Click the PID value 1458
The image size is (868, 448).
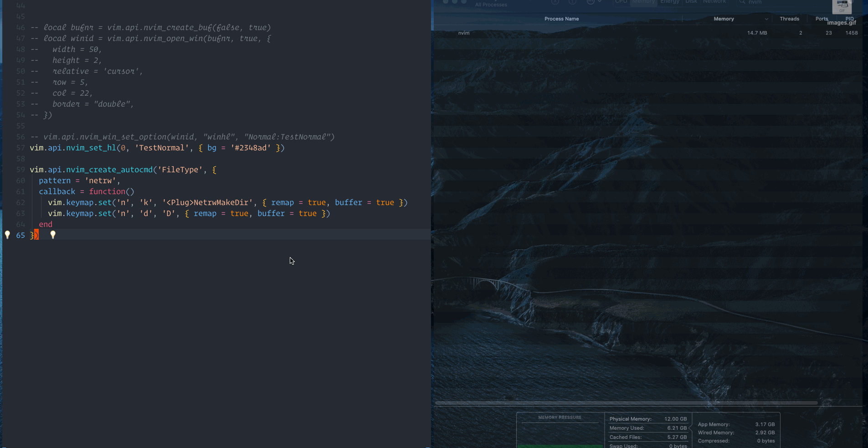[x=851, y=33]
